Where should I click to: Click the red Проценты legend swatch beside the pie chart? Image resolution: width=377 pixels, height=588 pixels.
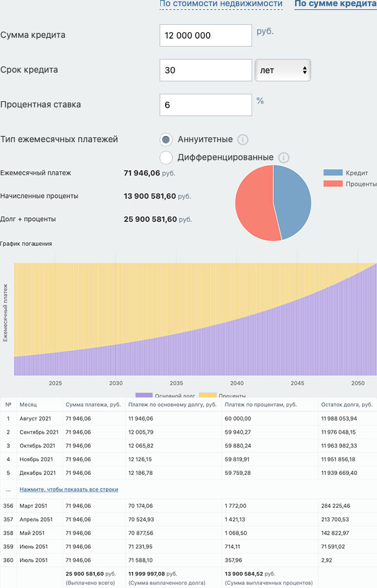[333, 184]
